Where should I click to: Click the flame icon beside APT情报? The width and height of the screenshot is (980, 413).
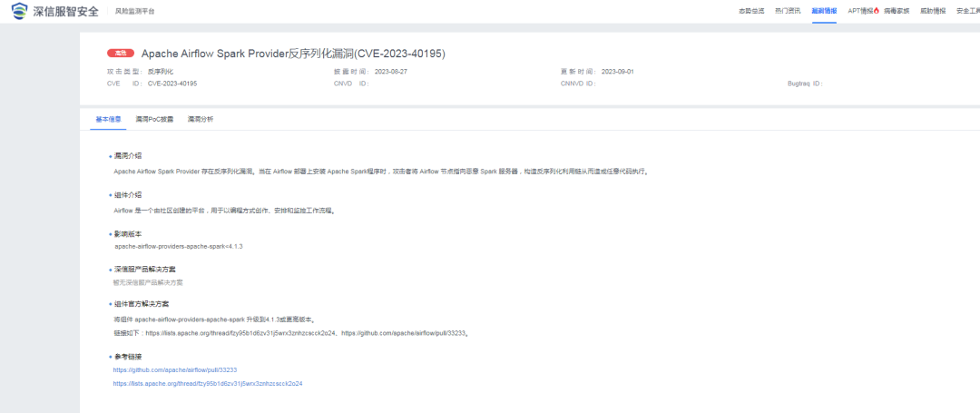point(877,11)
